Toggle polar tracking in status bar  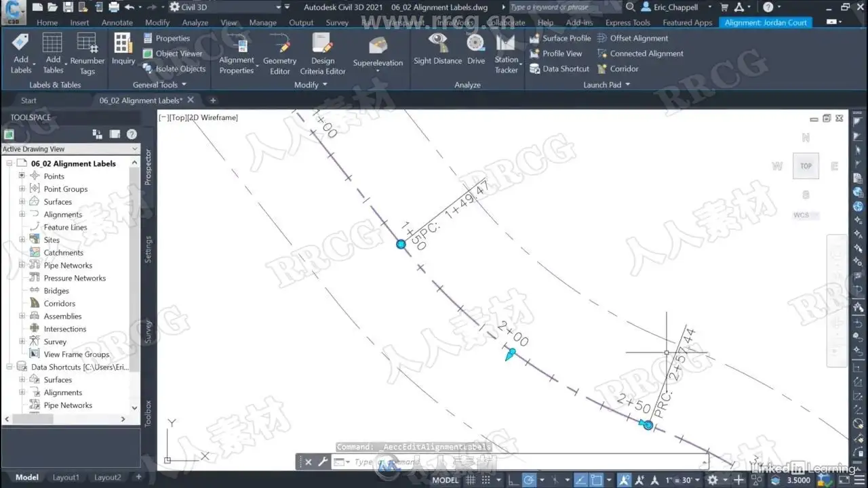529,480
